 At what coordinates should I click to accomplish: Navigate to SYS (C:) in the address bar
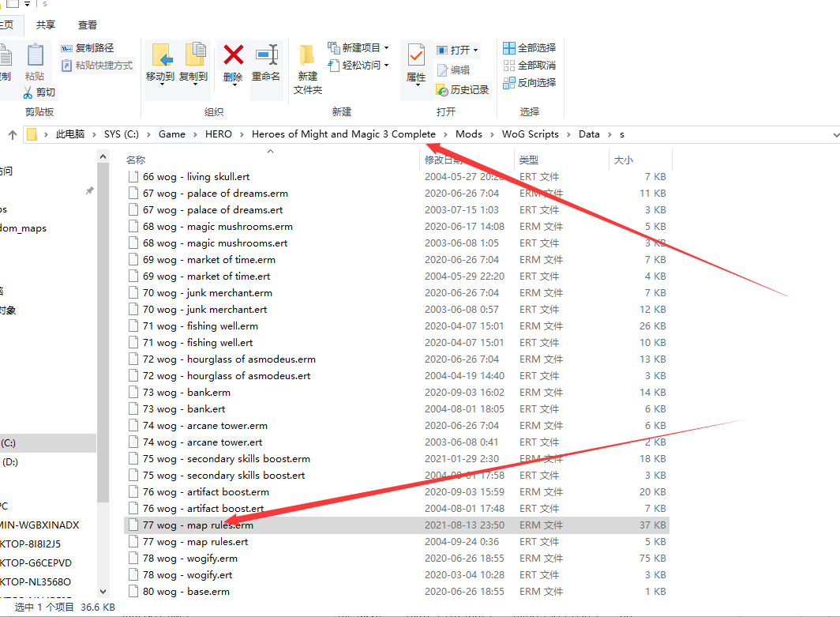[122, 134]
